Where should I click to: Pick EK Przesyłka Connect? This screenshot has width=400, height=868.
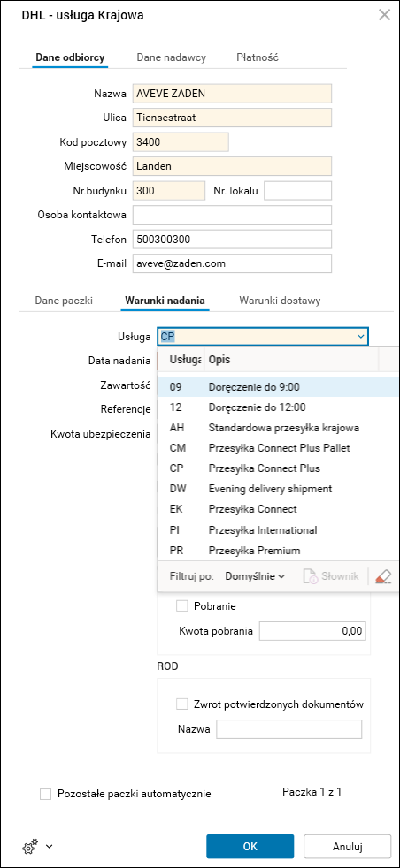[278, 510]
